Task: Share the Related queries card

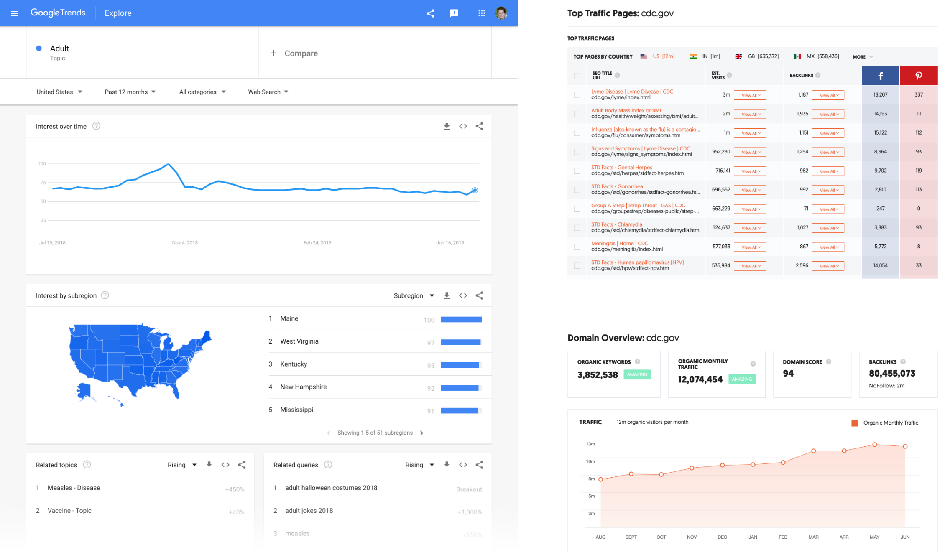Action: coord(479,465)
